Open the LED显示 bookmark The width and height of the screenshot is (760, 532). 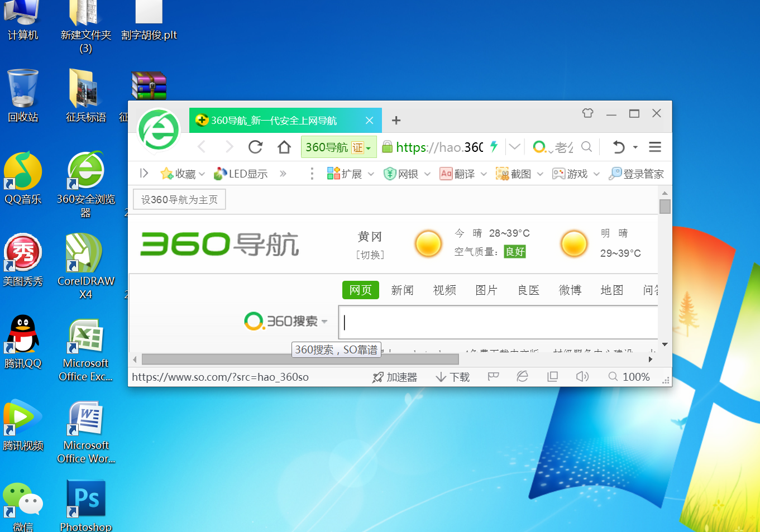(241, 174)
